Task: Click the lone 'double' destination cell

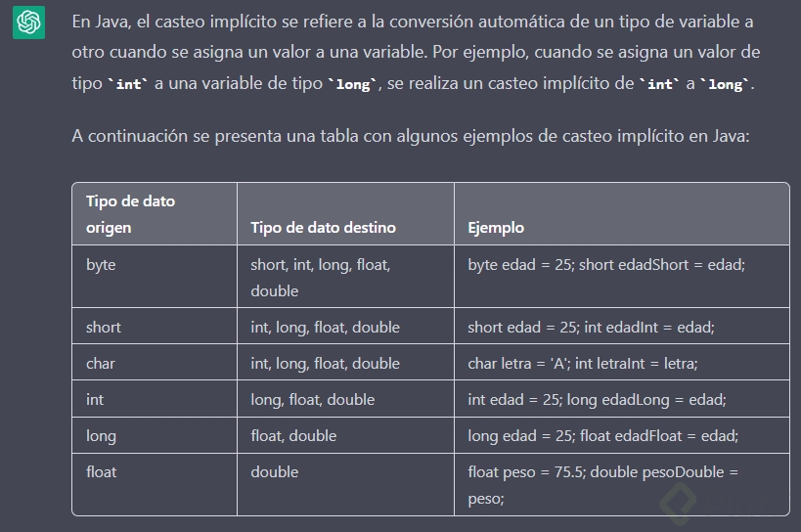Action: click(x=345, y=484)
